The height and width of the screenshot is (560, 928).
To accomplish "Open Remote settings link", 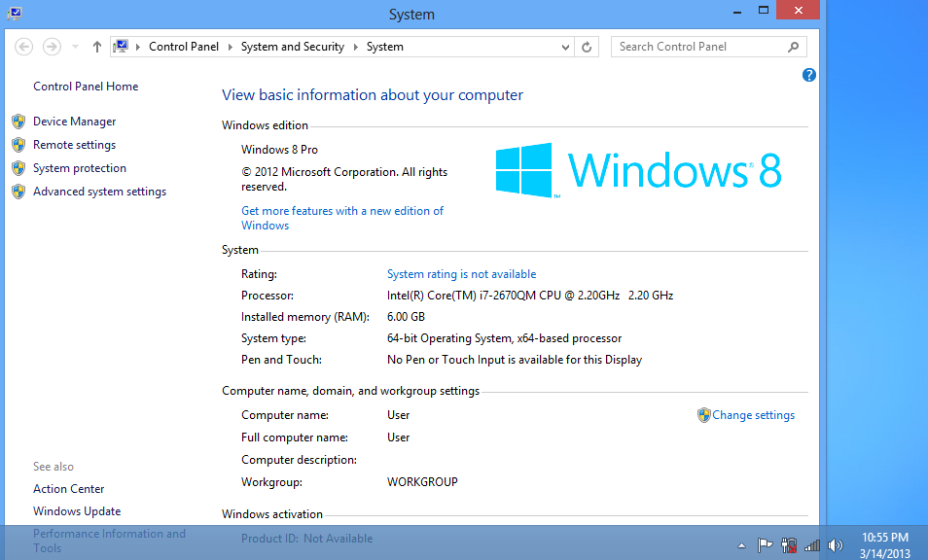I will pyautogui.click(x=74, y=145).
